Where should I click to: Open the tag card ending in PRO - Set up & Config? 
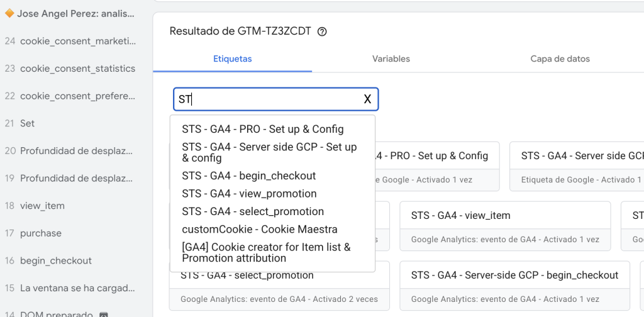click(x=437, y=166)
